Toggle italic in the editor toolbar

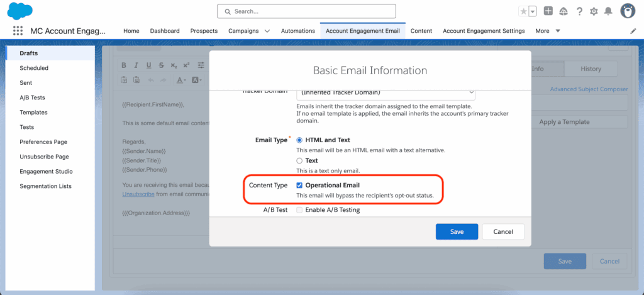pyautogui.click(x=136, y=65)
